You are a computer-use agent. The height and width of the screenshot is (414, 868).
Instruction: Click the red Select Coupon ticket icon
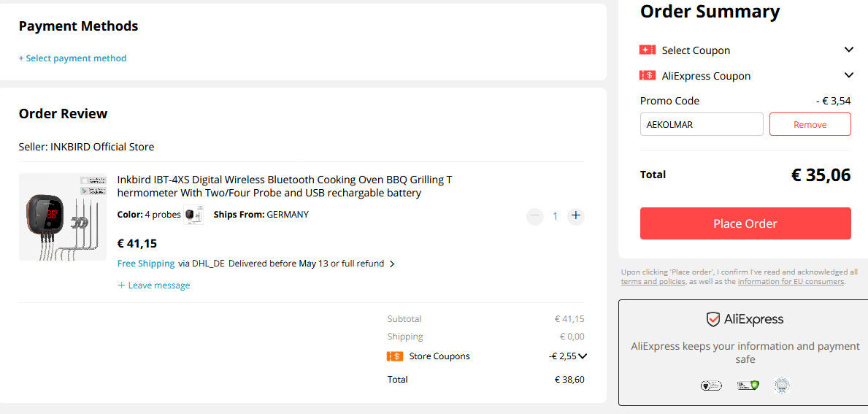coord(647,50)
